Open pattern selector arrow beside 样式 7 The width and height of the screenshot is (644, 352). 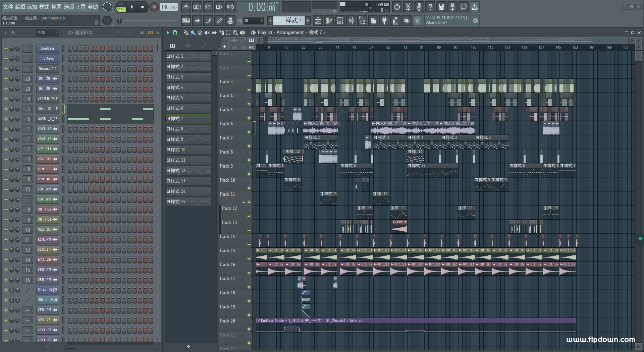click(x=270, y=21)
